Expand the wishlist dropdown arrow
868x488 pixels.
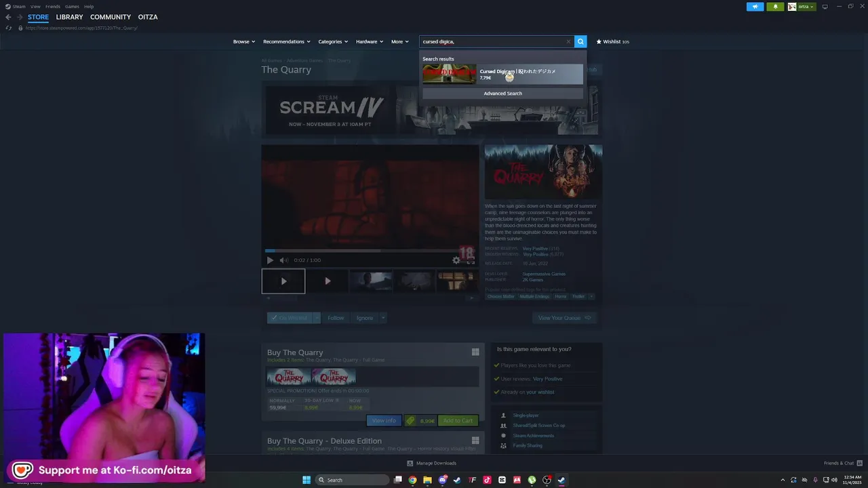pyautogui.click(x=317, y=318)
